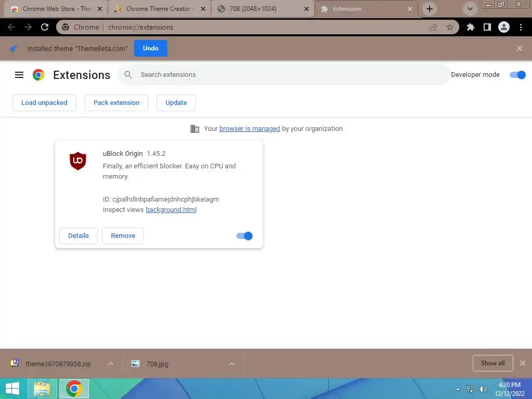Click the version number 1.45.2
The width and height of the screenshot is (532, 399).
(x=156, y=154)
